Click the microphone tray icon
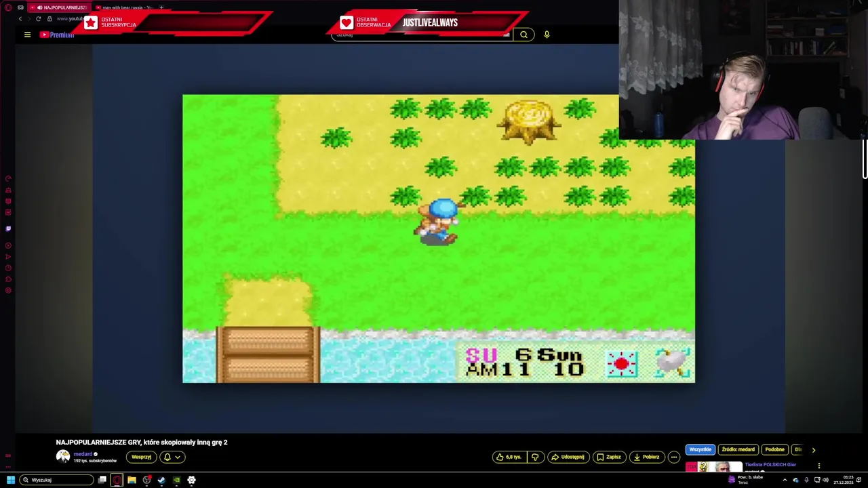Viewport: 868px width, 488px height. 806,480
